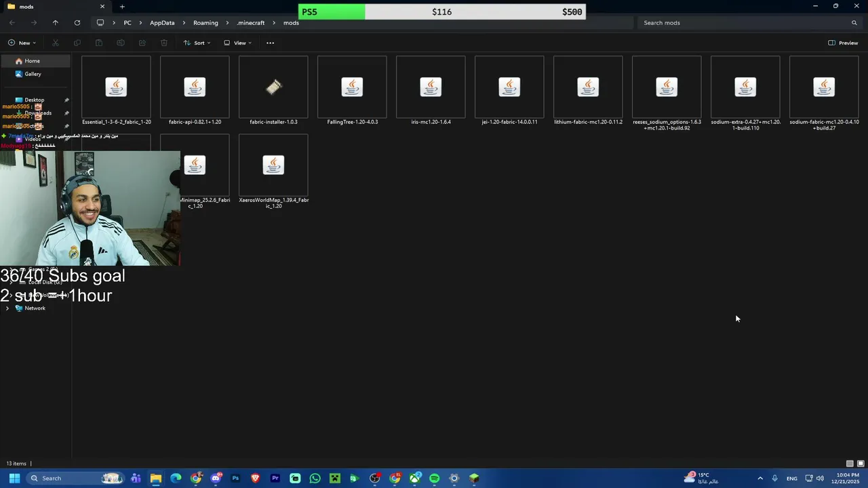Select the sodium-fabric-mc1.20-0.4.10 jar file

[824, 94]
